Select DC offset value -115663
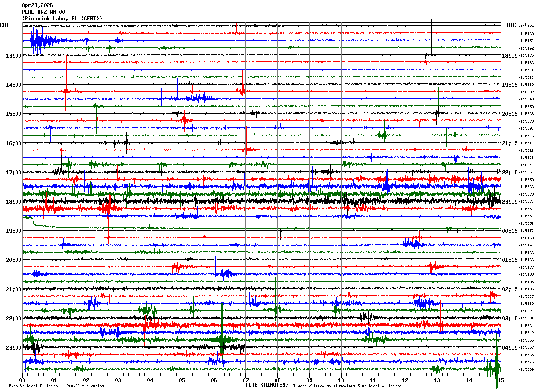Screen dimensions: 536x392 pyautogui.click(x=526, y=187)
